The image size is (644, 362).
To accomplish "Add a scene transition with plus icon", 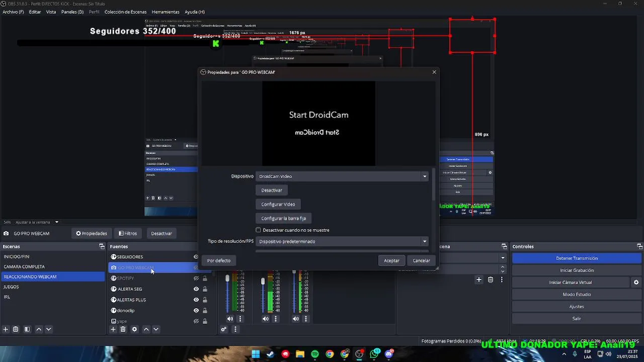I will 479,280.
